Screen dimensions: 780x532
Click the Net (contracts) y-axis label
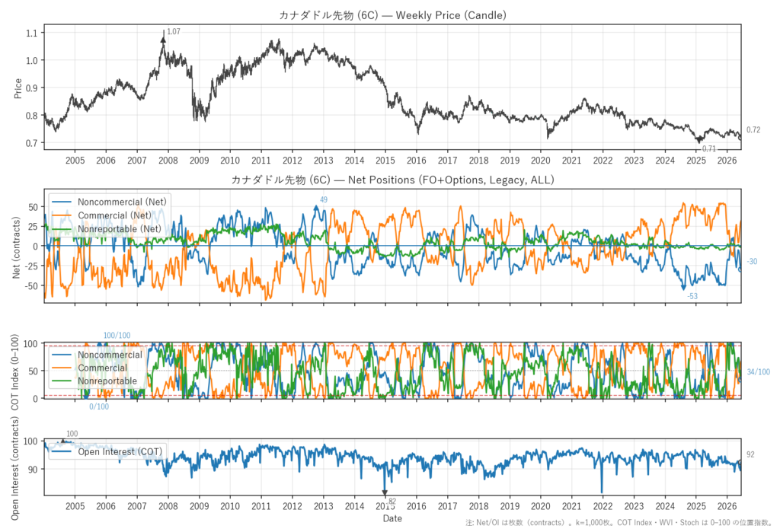pyautogui.click(x=17, y=247)
